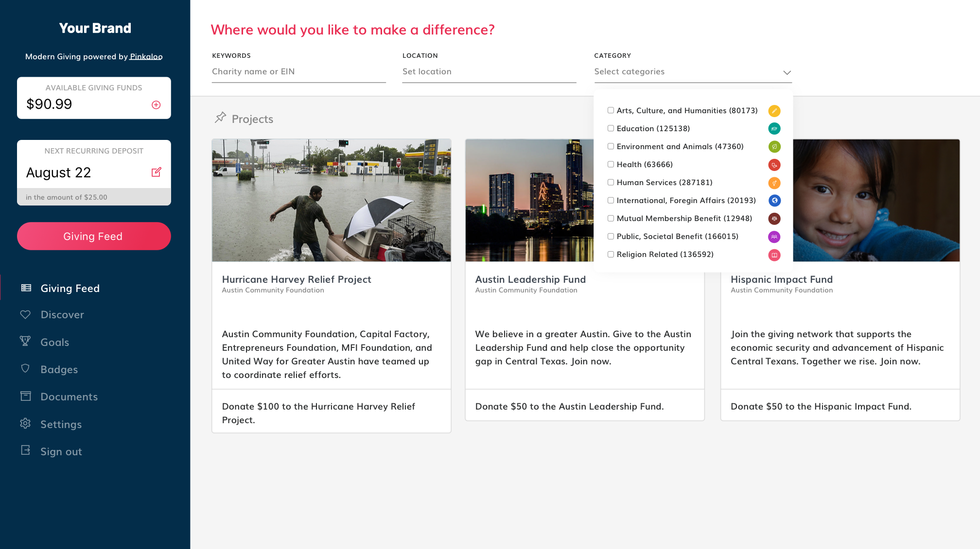Click the yellow Arts, Culture category icon
The image size is (980, 549).
[774, 111]
